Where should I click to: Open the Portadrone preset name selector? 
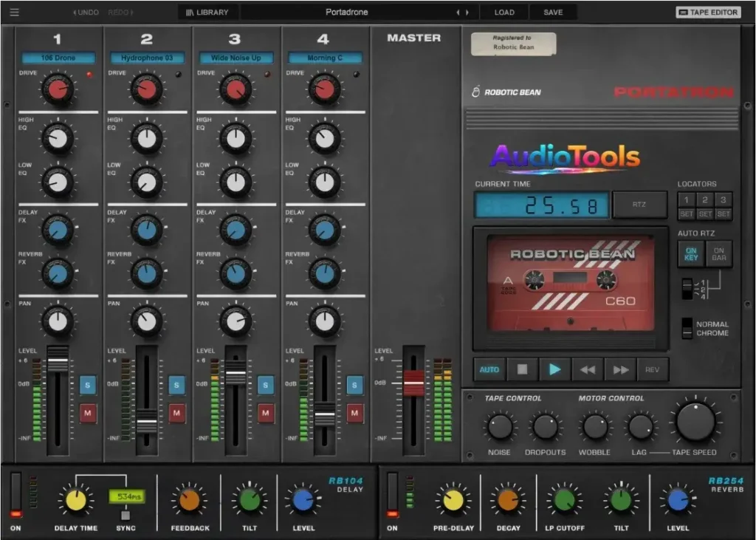click(346, 13)
